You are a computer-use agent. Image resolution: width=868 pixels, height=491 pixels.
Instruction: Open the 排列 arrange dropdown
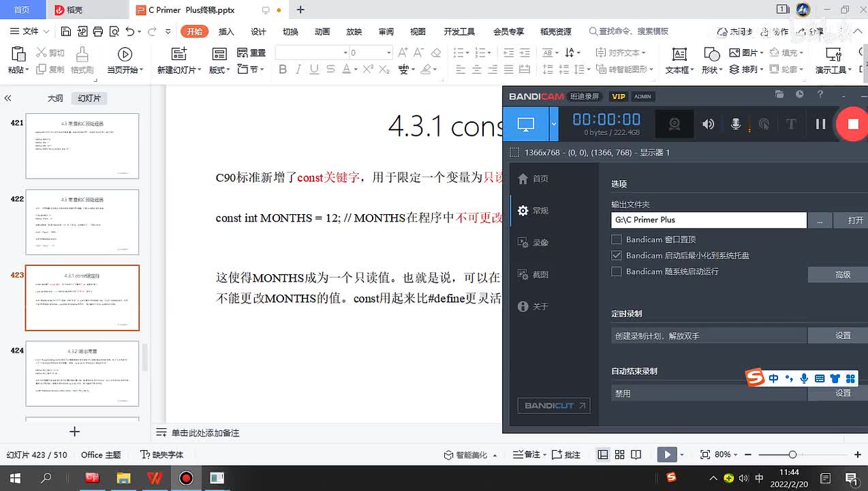pyautogui.click(x=745, y=69)
